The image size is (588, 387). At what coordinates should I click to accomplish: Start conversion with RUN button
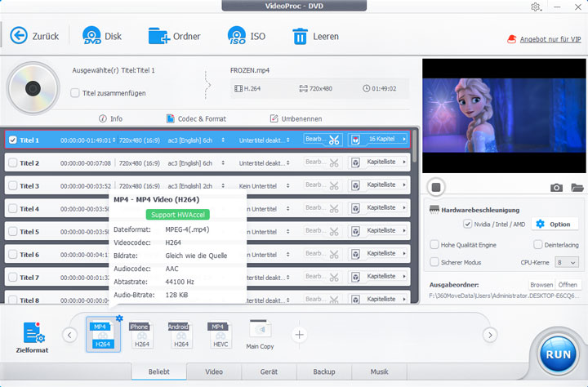(558, 354)
